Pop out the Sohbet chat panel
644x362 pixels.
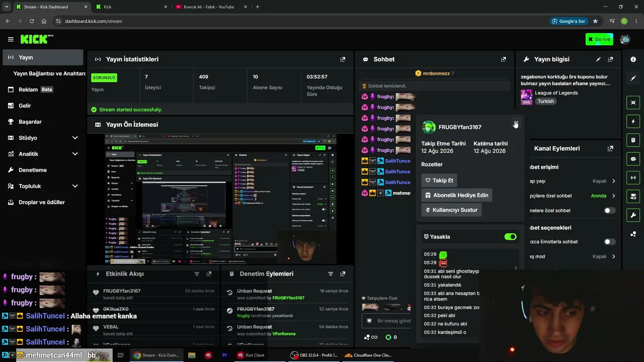tap(503, 59)
